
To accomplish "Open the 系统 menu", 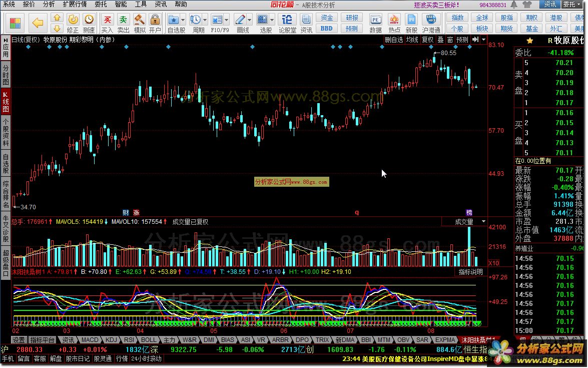I will pyautogui.click(x=9, y=5).
